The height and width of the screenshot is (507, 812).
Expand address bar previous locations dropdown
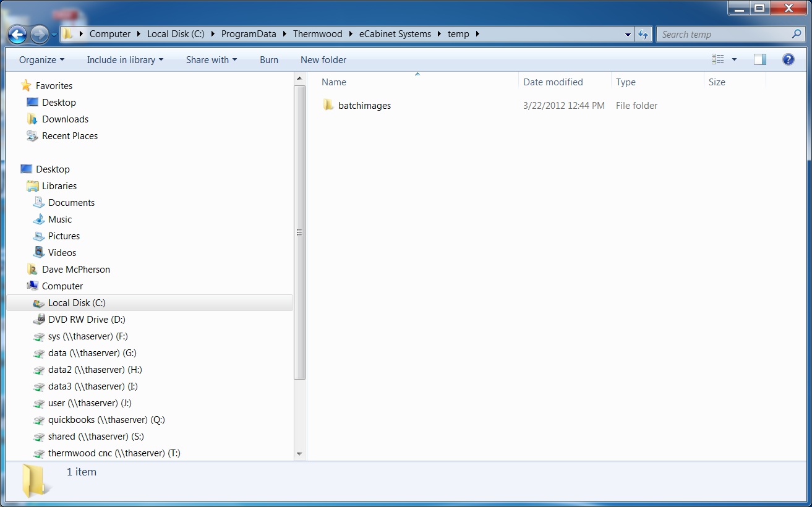(628, 35)
